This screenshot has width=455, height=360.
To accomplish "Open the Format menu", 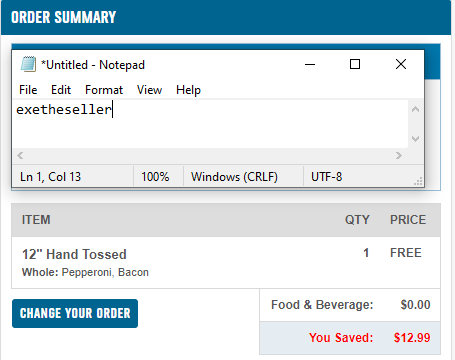I will coord(104,90).
